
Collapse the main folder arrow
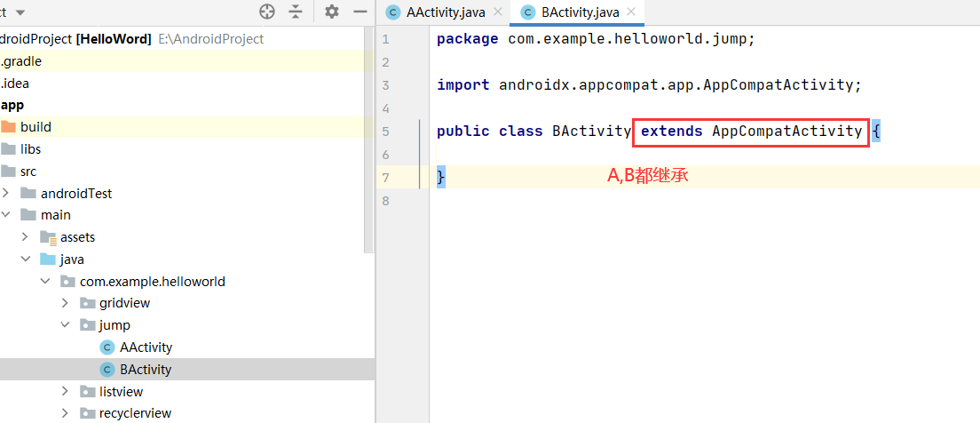5,215
